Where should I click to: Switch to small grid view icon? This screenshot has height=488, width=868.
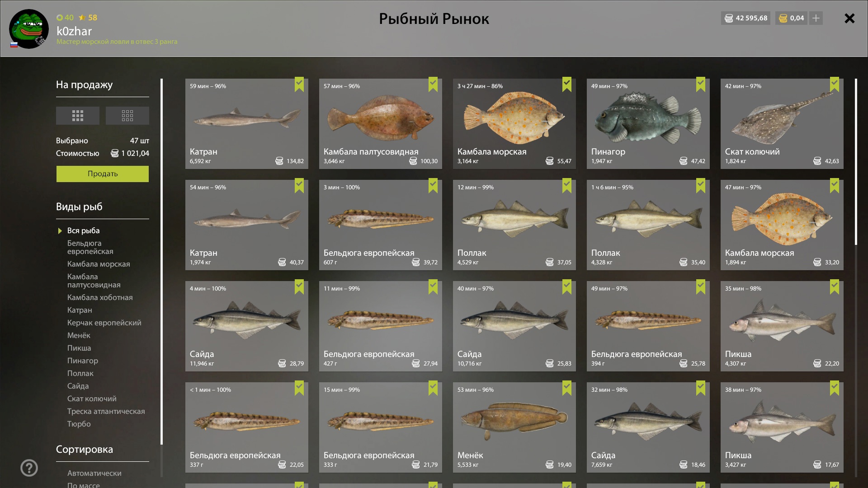127,116
